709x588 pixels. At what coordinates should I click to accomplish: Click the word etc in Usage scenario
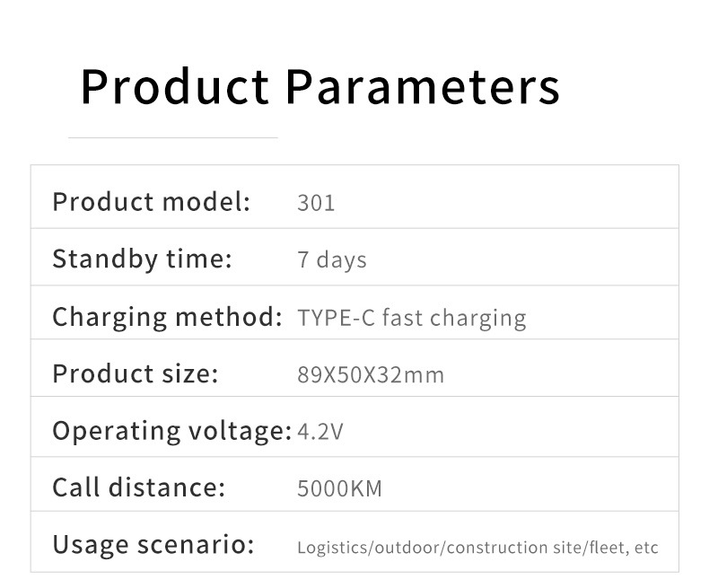[647, 547]
